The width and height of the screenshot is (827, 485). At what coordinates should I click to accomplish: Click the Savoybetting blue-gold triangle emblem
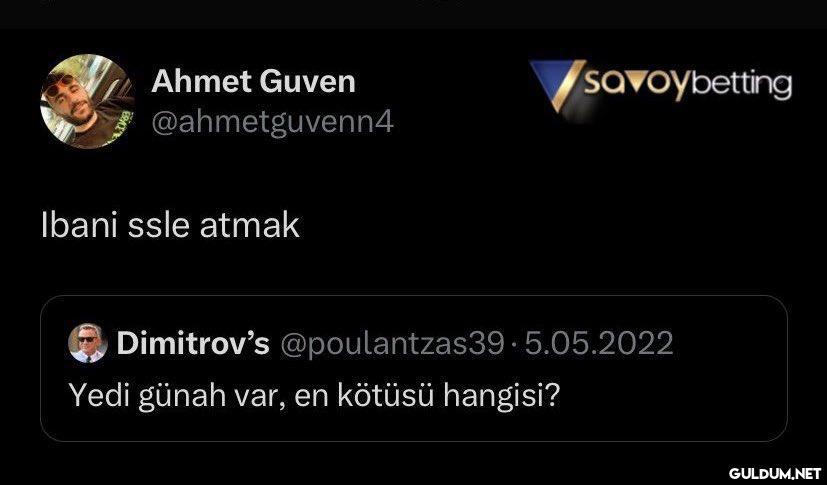point(557,85)
